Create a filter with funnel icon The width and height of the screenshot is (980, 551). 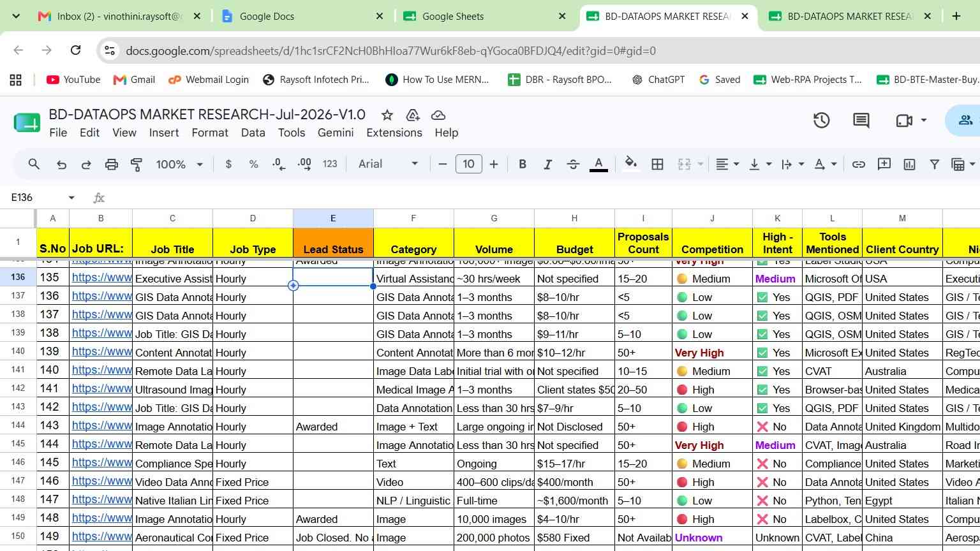tap(934, 165)
